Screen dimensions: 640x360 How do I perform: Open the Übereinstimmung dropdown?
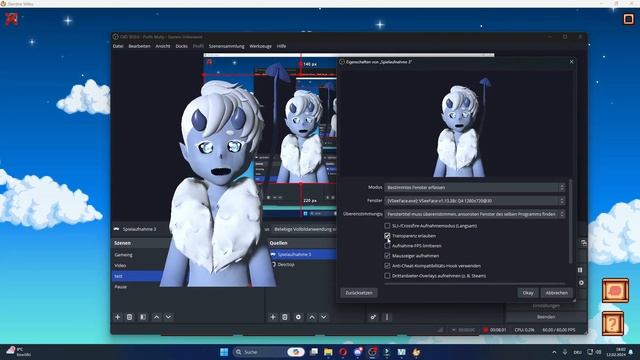[475, 214]
